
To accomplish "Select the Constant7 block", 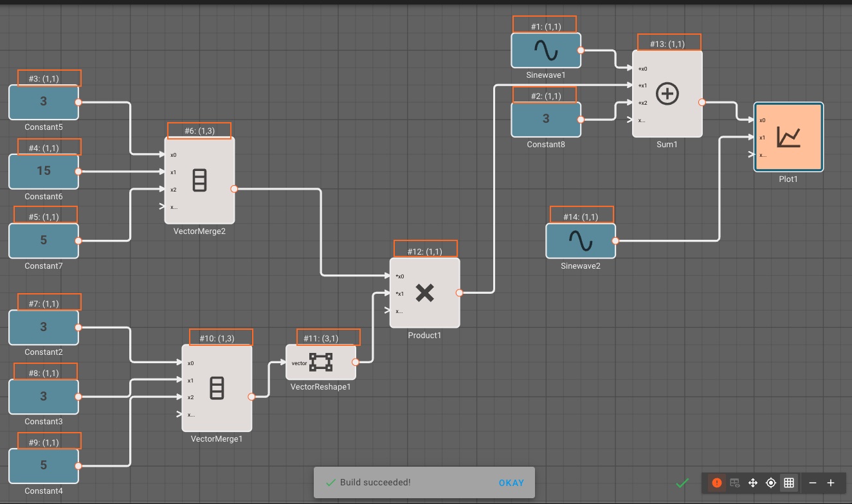I will pos(43,240).
